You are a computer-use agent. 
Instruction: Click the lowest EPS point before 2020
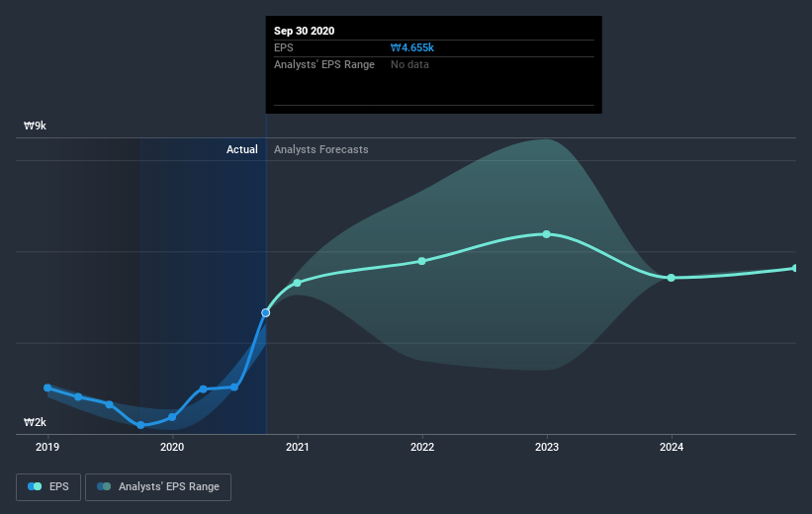[x=140, y=425]
